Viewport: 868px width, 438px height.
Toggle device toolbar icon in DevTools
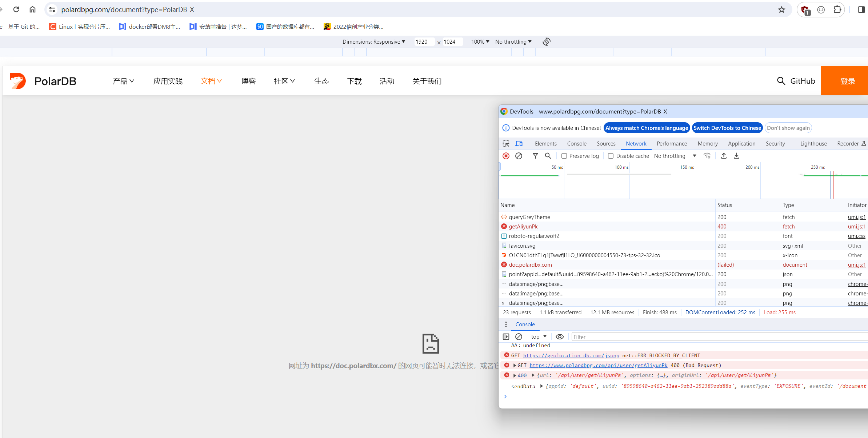(x=519, y=144)
